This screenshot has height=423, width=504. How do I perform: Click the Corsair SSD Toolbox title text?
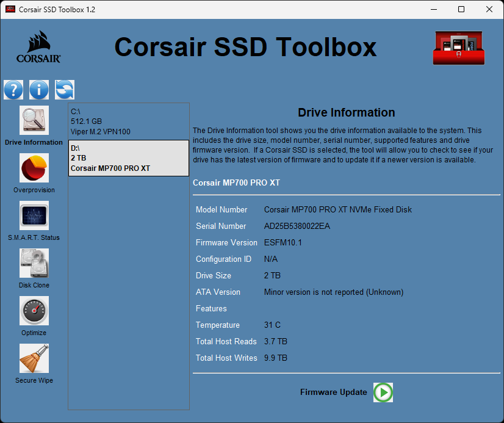pos(245,48)
